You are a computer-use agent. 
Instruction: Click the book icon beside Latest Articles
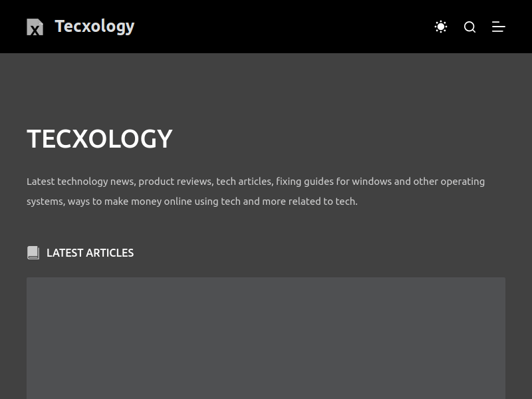coord(33,253)
